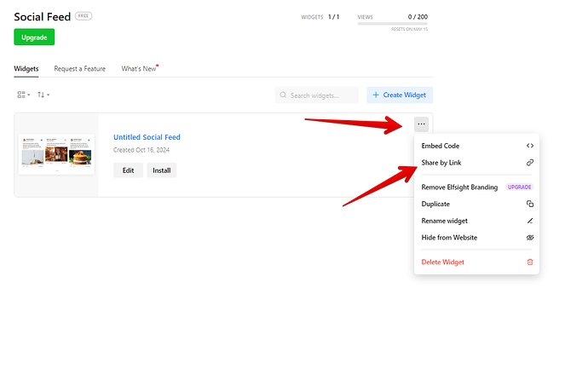Click the Share by Link chain icon
Image resolution: width=588 pixels, height=386 pixels.
click(x=530, y=163)
